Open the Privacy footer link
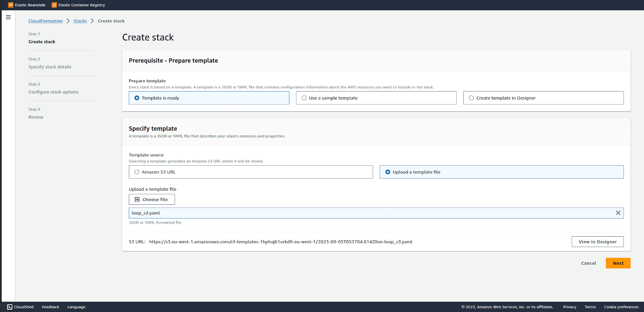644x312 pixels. pyautogui.click(x=570, y=307)
